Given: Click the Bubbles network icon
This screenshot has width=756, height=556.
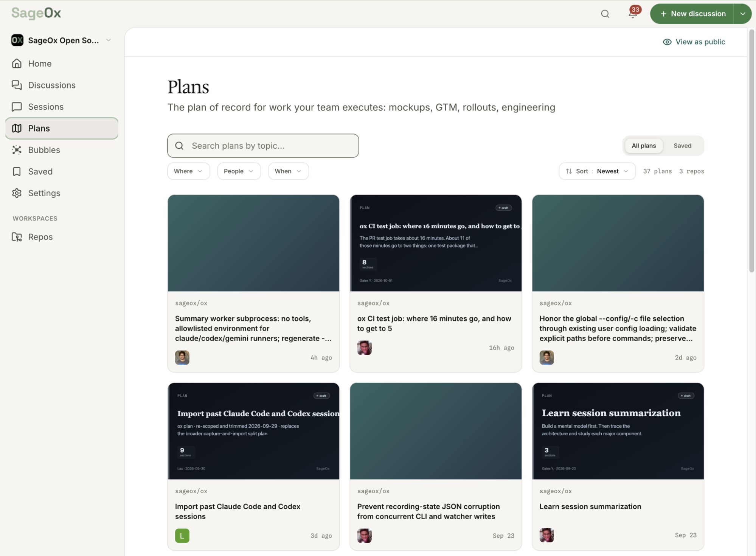Looking at the screenshot, I should tap(17, 150).
